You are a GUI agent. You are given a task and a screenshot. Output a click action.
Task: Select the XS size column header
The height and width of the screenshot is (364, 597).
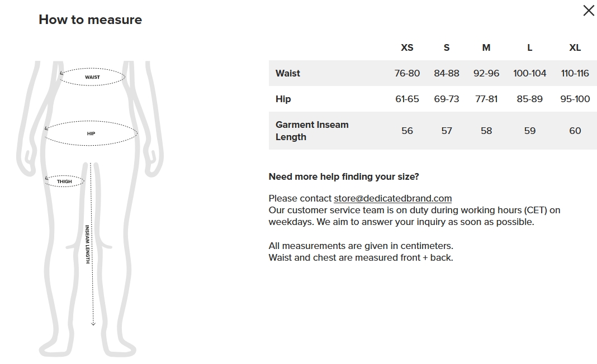(407, 47)
